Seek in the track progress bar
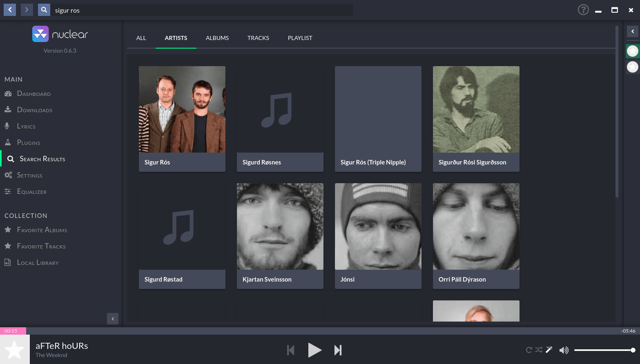 (x=320, y=331)
